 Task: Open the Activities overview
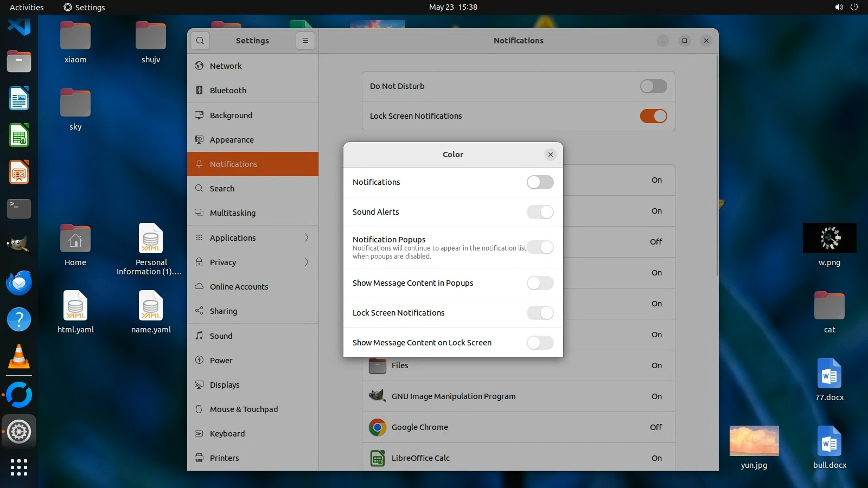[27, 7]
